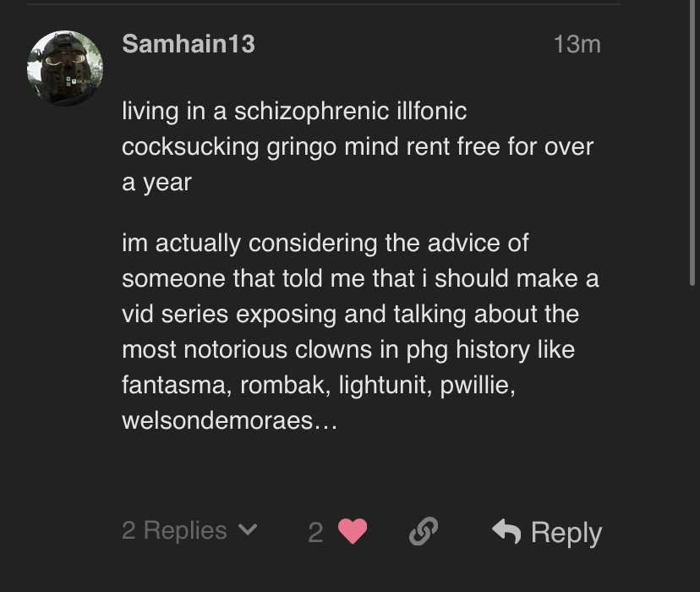Click the reply arrow icon

(x=506, y=531)
